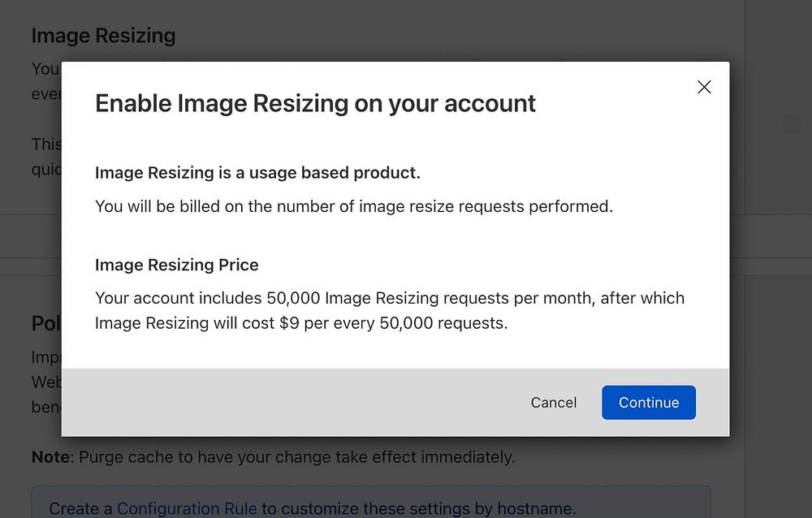This screenshot has height=518, width=812.
Task: Cancel enabling Image Resizing
Action: (x=554, y=403)
